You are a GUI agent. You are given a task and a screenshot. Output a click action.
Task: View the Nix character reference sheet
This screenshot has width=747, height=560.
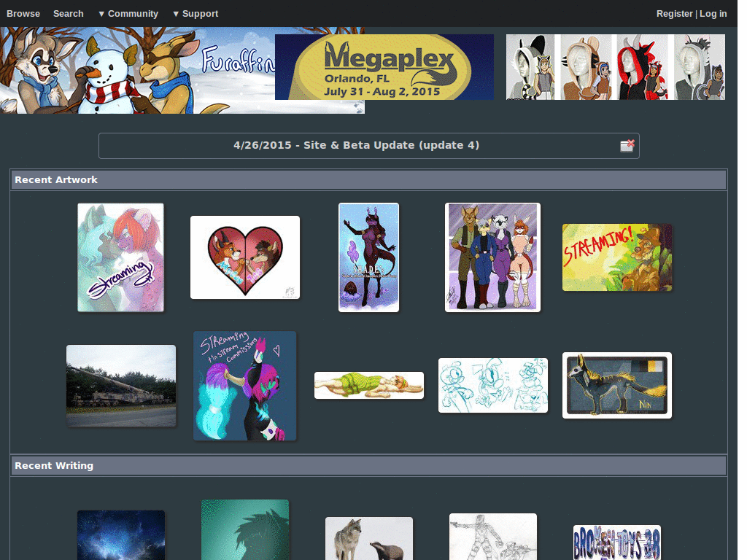pyautogui.click(x=616, y=385)
